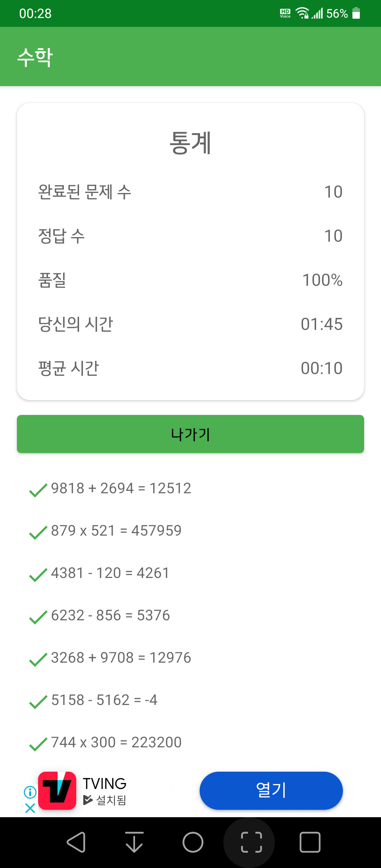This screenshot has height=868, width=381.
Task: Tap the screen capture frame icon
Action: point(251,842)
